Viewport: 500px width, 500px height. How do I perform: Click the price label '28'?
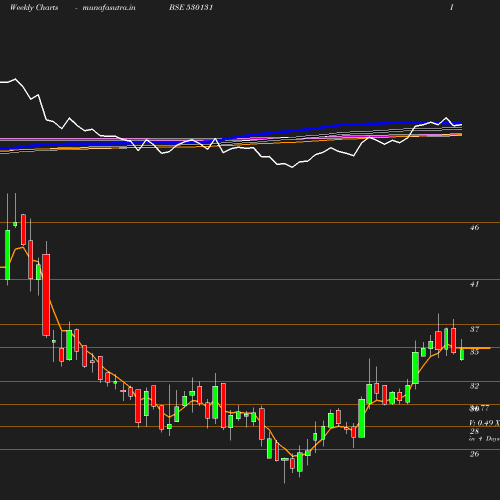(474, 431)
